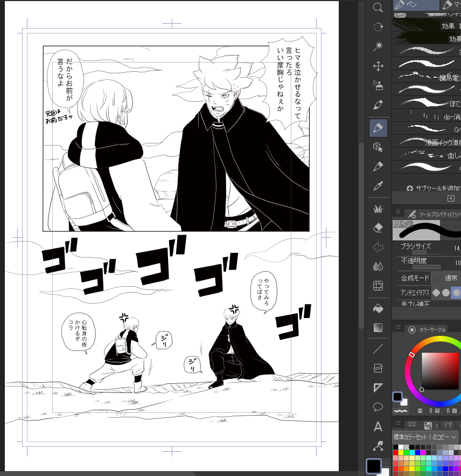Pick the red swatch in color set
The height and width of the screenshot is (476, 461).
[x=395, y=452]
